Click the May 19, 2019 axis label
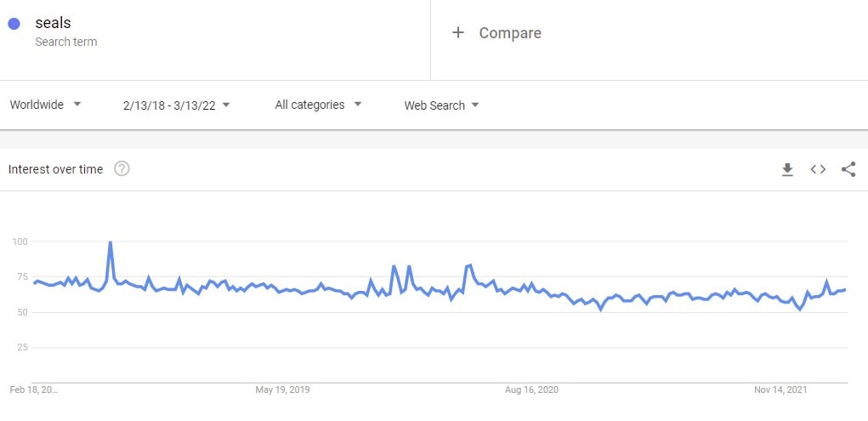868x421 pixels. (283, 390)
